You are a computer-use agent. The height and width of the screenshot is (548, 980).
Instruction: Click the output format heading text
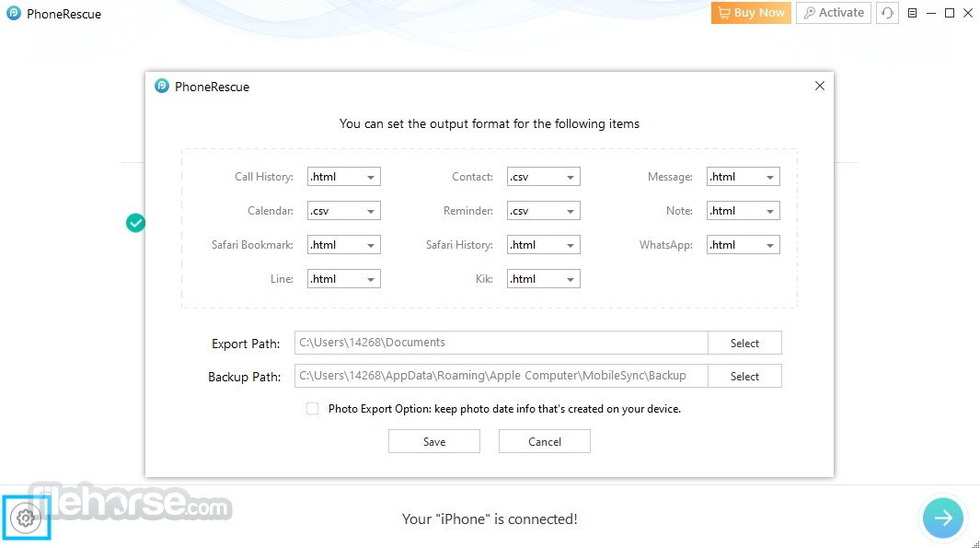(490, 123)
